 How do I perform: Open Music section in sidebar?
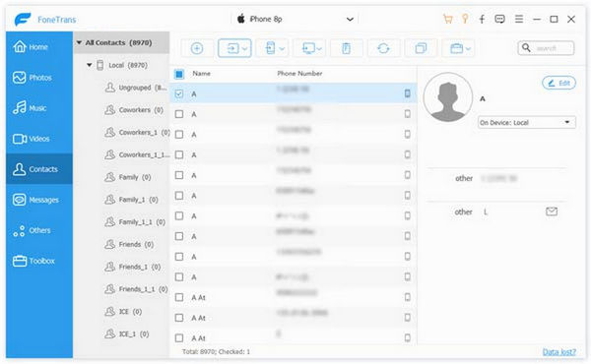(39, 108)
